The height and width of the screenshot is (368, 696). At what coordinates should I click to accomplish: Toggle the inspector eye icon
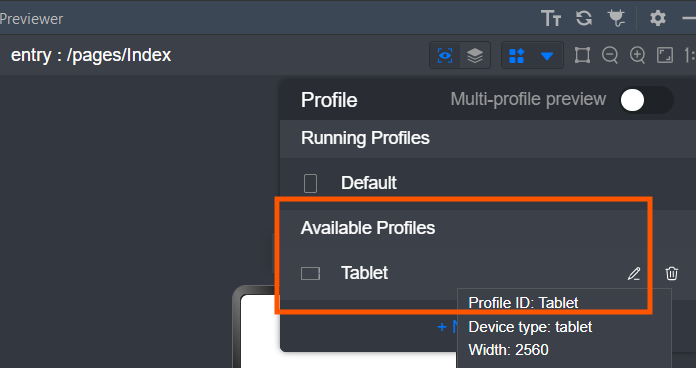pyautogui.click(x=445, y=55)
